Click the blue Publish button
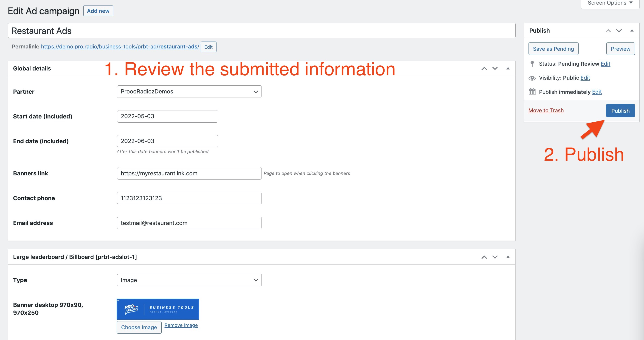Image resolution: width=644 pixels, height=340 pixels. [x=620, y=111]
